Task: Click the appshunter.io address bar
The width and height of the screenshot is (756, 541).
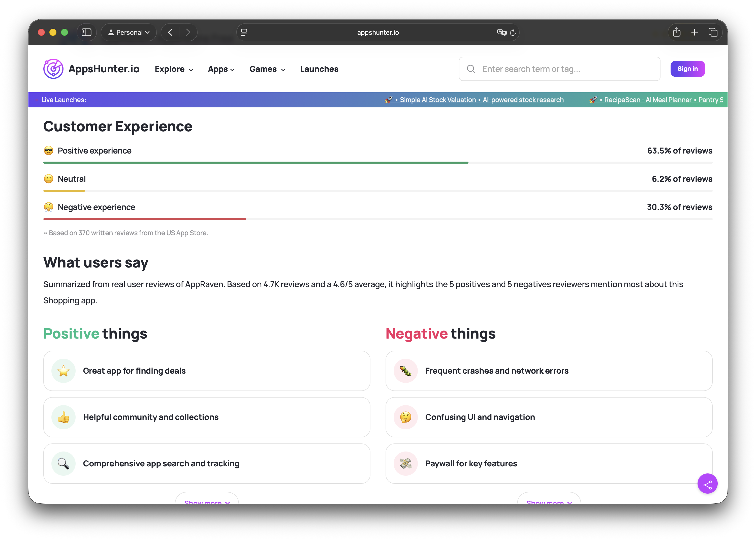Action: pyautogui.click(x=378, y=32)
